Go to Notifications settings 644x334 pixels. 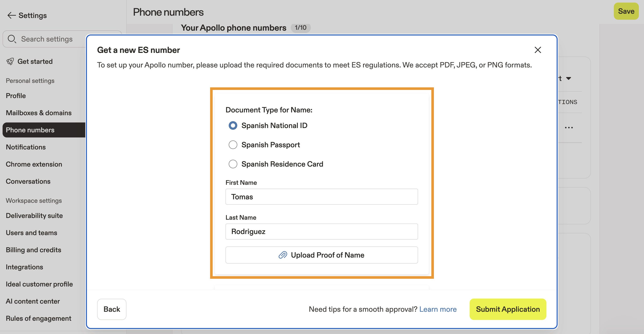(26, 147)
